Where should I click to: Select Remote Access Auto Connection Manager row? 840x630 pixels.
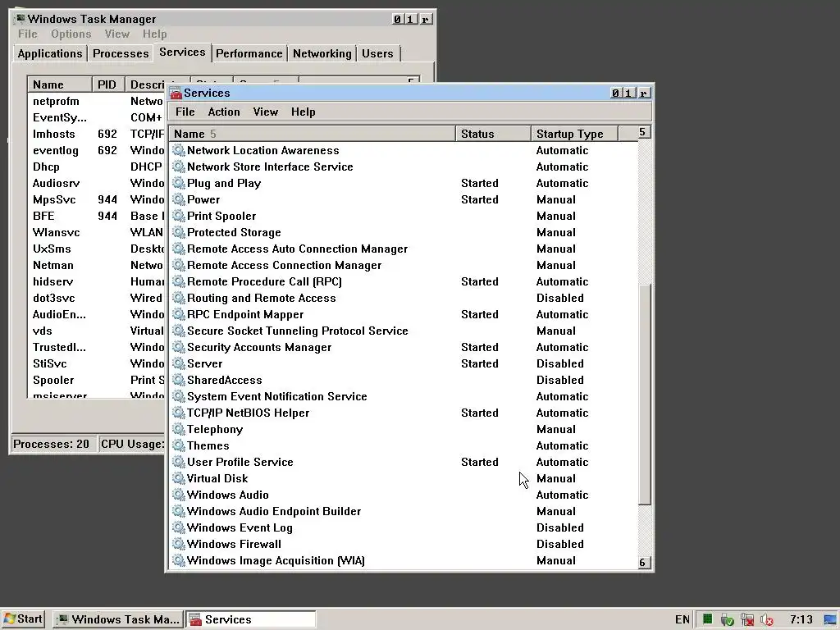(x=404, y=249)
